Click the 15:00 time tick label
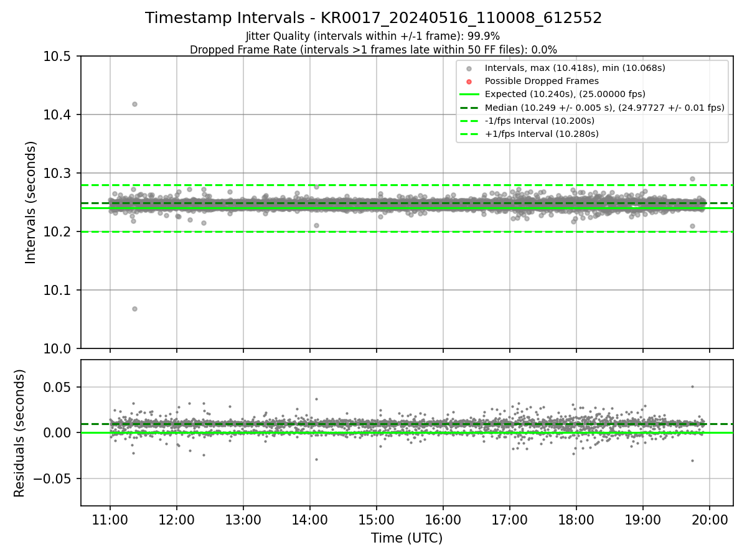747x560 pixels. point(377,520)
